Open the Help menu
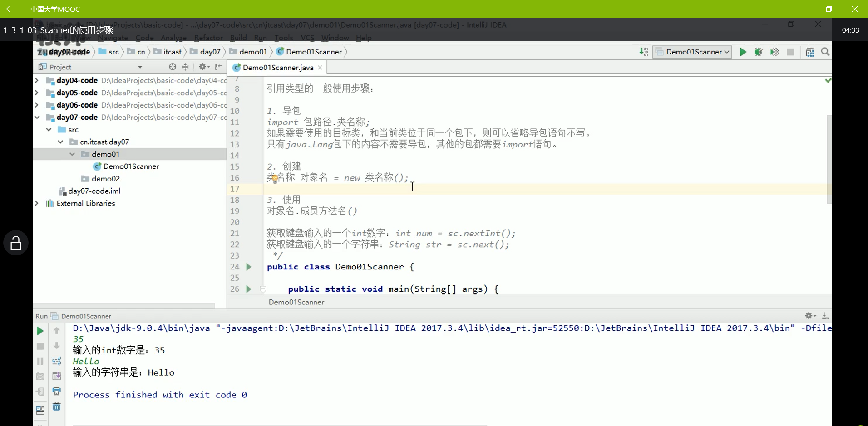The height and width of the screenshot is (426, 868). (364, 38)
